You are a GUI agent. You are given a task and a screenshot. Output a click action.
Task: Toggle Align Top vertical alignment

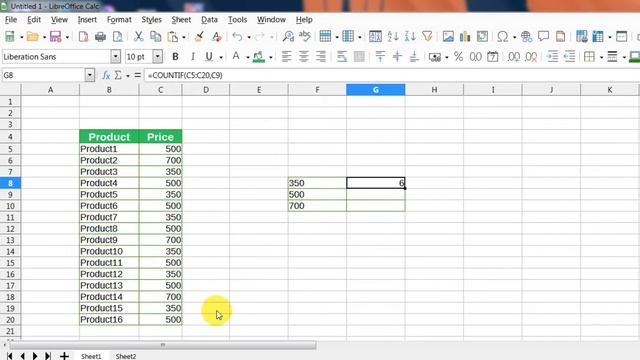click(380, 57)
